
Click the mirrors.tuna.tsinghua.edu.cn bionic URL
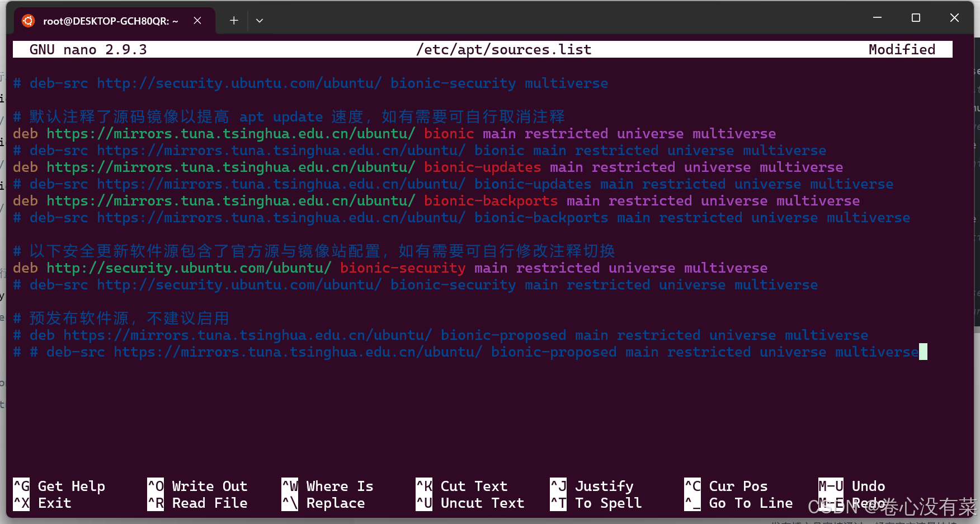coord(231,133)
